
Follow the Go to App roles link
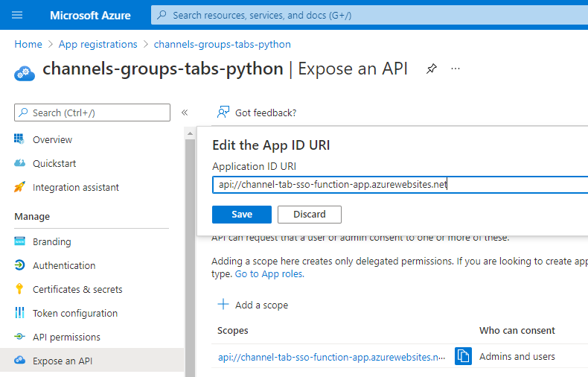tap(269, 273)
